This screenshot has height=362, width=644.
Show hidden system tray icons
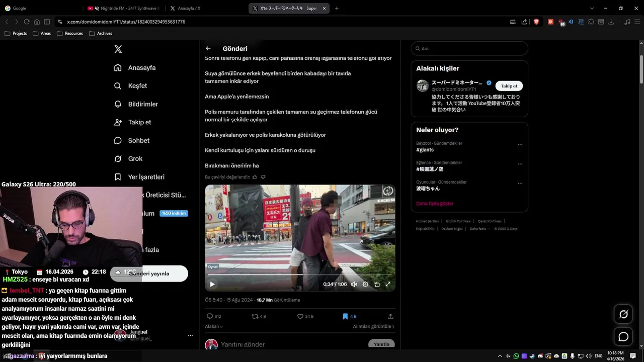click(x=501, y=356)
